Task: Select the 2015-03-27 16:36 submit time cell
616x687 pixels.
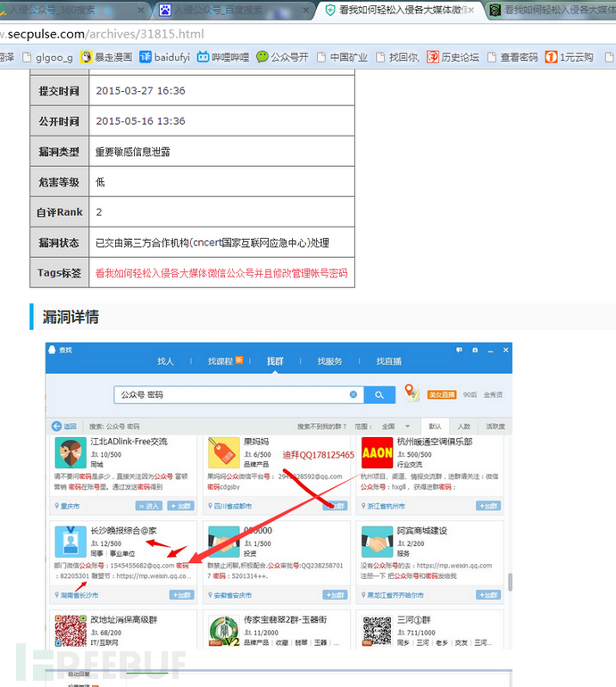Action: click(221, 91)
